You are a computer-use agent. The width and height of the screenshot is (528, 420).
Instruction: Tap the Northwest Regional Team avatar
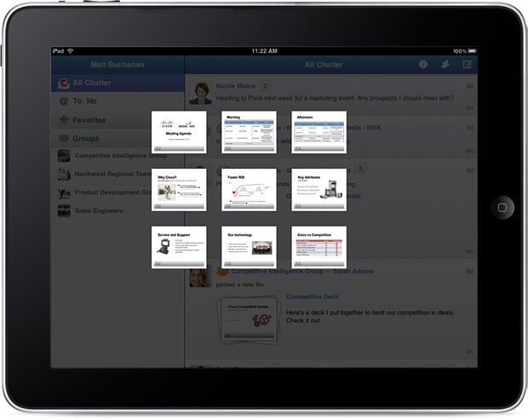[x=64, y=174]
